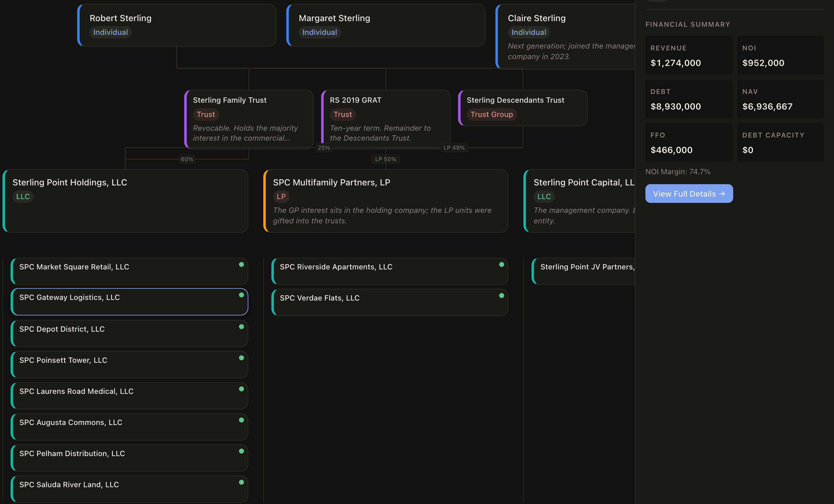This screenshot has width=834, height=504.
Task: Select Sterling Point Capital LLC card
Action: [579, 201]
